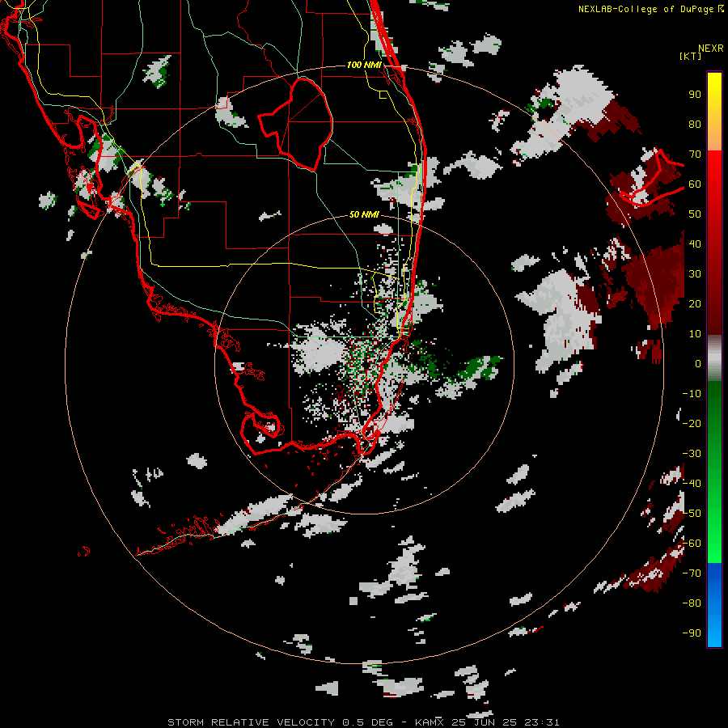The image size is (728, 728).
Task: Click the -60 value on the velocity scale
Action: 692,544
